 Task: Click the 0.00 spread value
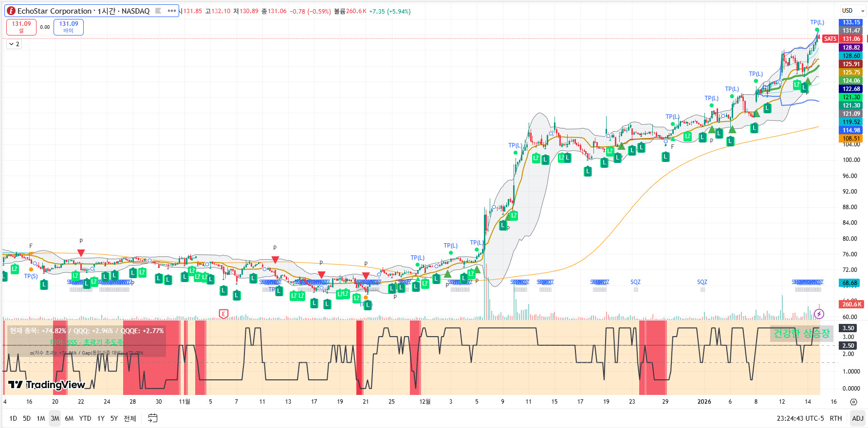click(45, 27)
